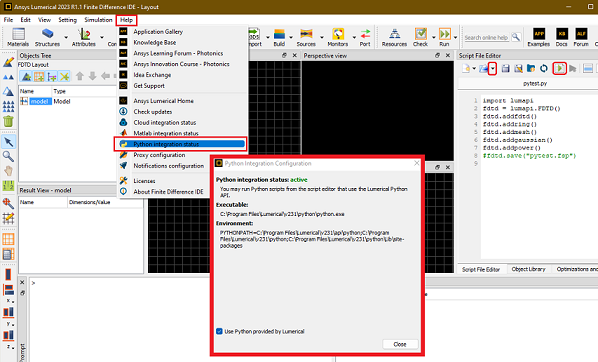
Task: Open the Monitors toolbar icon
Action: click(x=338, y=34)
